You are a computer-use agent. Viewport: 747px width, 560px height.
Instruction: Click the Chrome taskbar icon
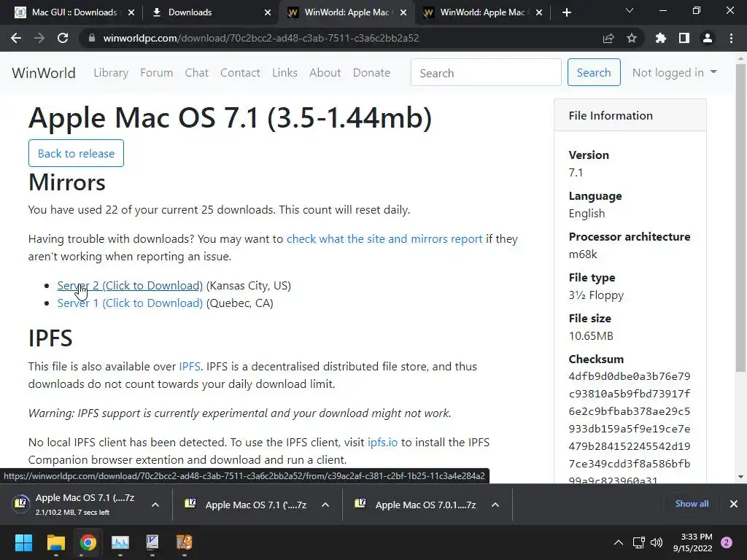point(88,542)
